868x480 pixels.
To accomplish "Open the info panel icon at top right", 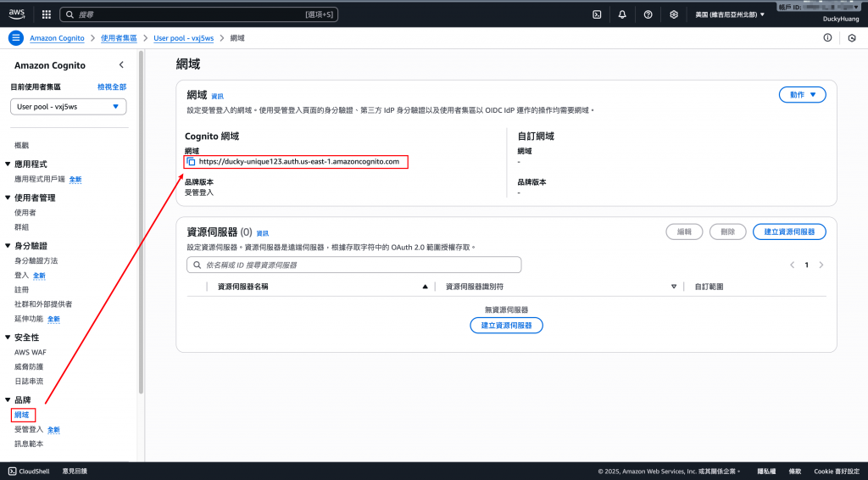I will pos(827,37).
